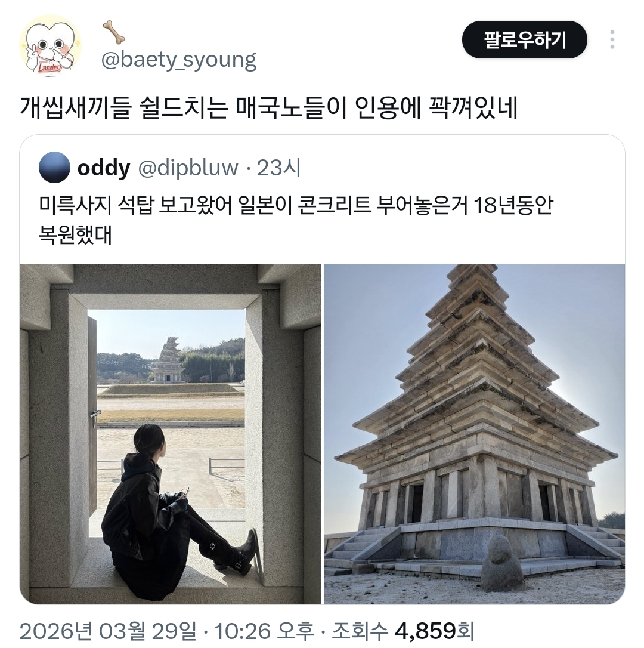
Task: Click the 10:26 오후 posting time
Action: pos(264,631)
